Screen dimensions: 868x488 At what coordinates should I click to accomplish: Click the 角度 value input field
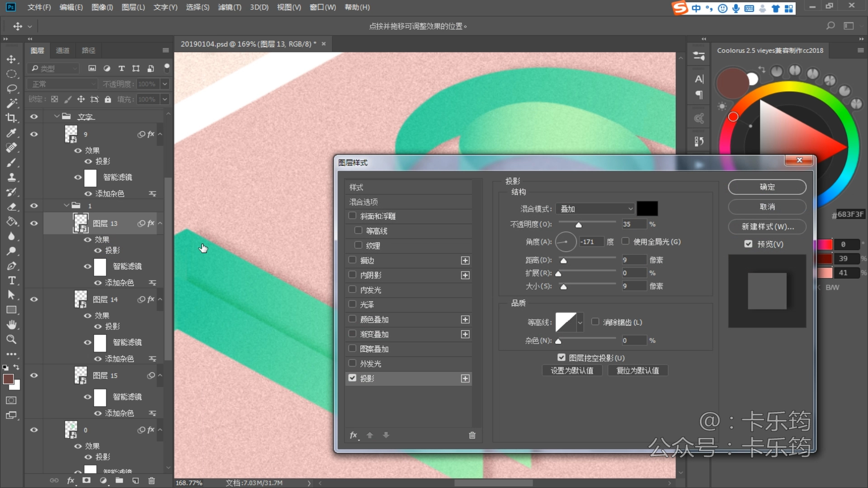click(591, 242)
